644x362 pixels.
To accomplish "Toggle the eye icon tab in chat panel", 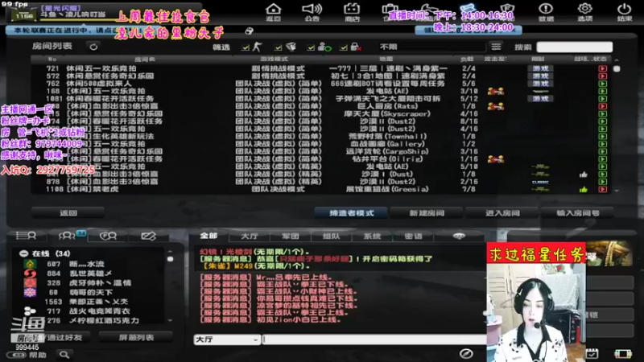I will point(459,236).
